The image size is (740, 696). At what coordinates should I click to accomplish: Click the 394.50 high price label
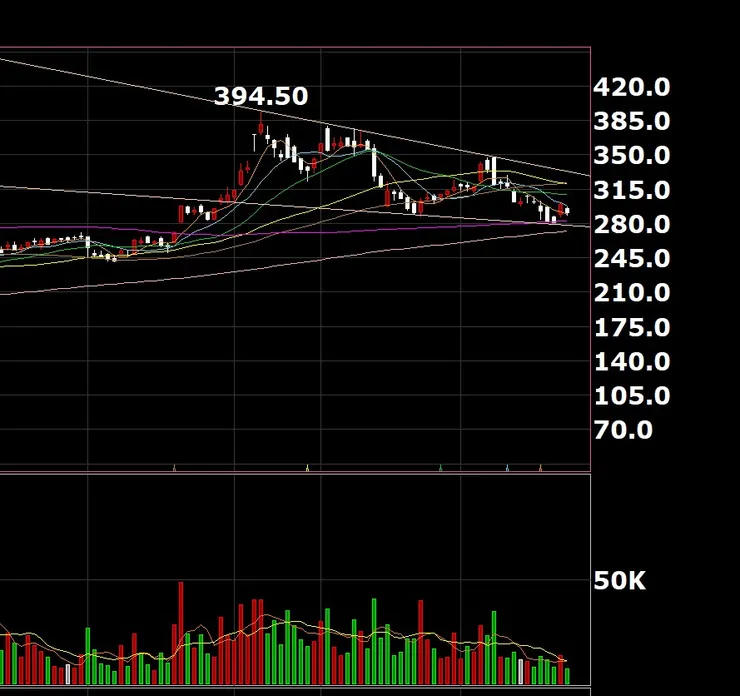pos(261,96)
